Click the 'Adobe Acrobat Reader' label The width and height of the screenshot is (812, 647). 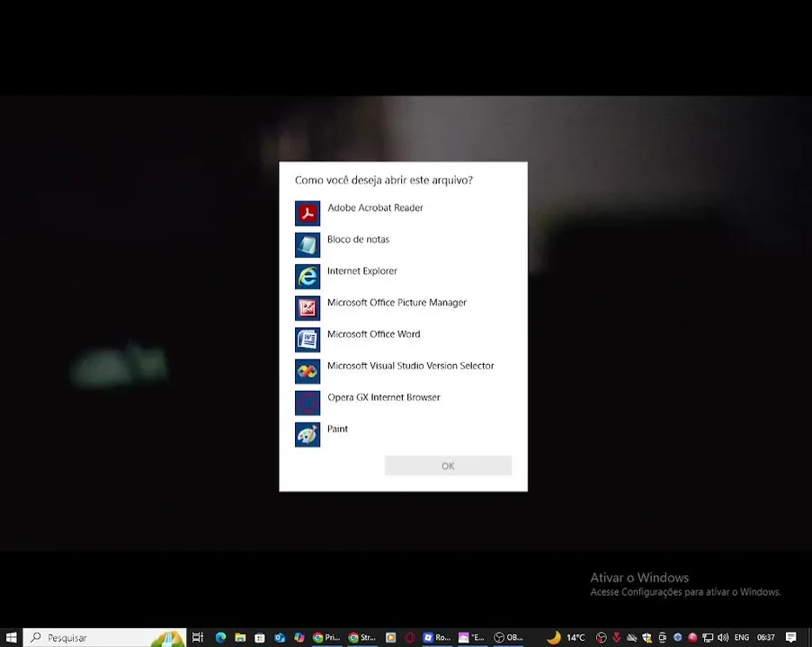[375, 208]
